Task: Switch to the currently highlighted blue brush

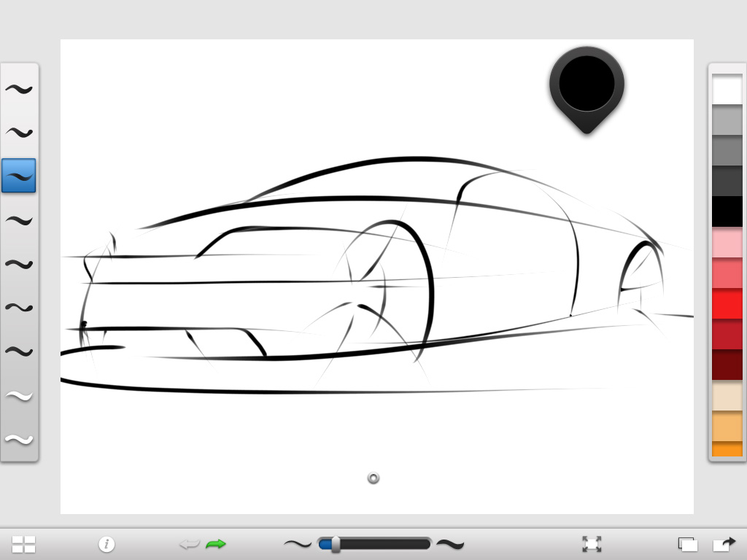Action: [19, 175]
